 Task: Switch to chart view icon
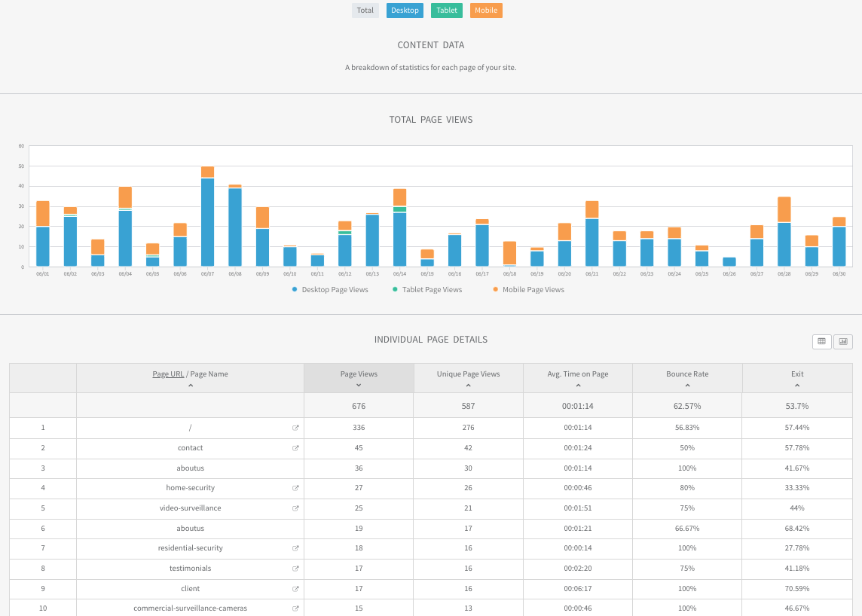[x=842, y=341]
